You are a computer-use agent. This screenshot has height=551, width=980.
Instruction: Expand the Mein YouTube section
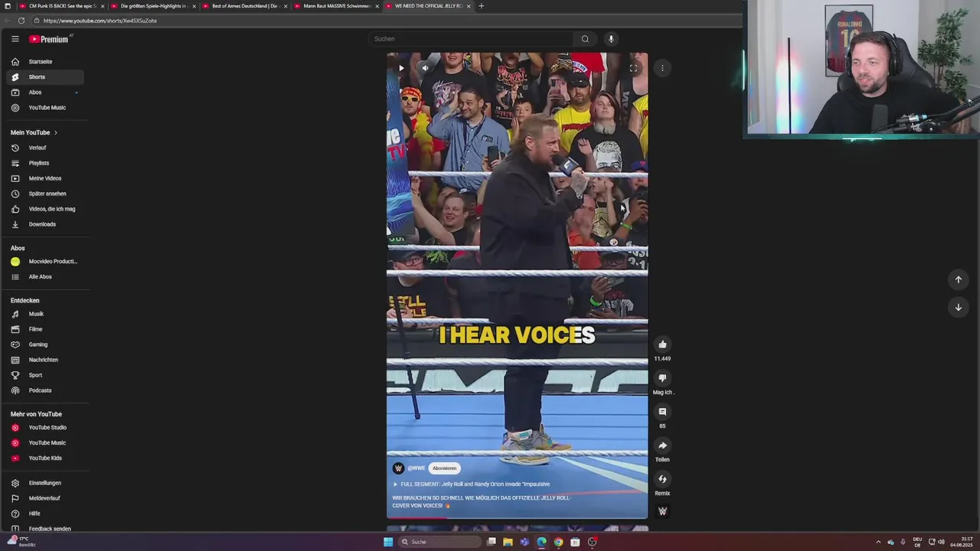34,132
